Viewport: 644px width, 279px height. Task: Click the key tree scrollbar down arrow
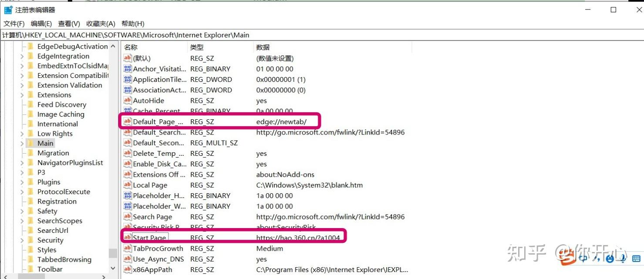113,269
